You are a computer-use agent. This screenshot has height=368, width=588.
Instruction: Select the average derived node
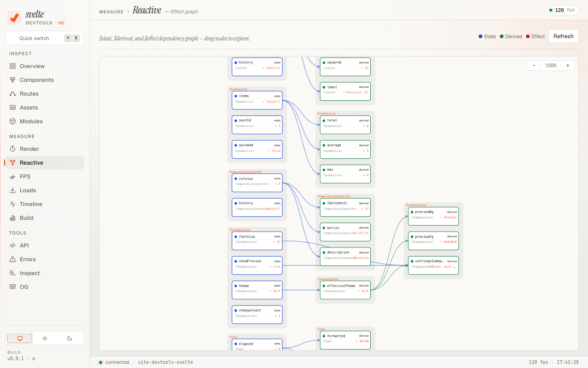point(345,149)
